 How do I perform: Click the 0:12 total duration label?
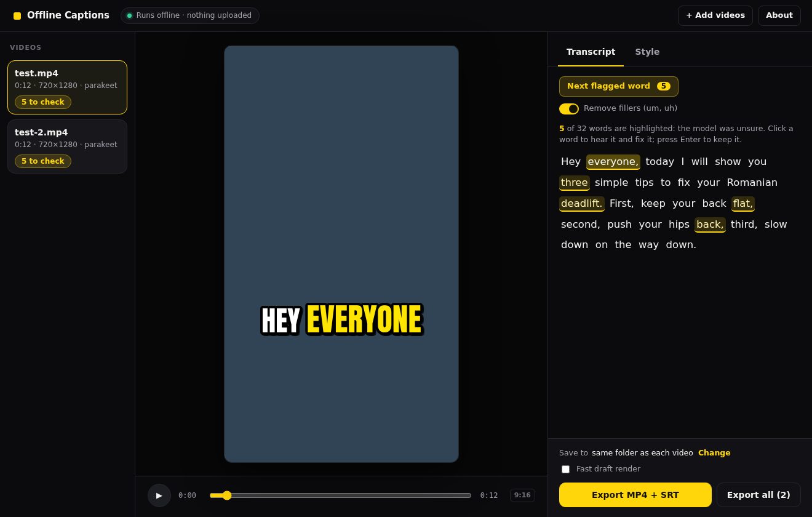pos(489,495)
